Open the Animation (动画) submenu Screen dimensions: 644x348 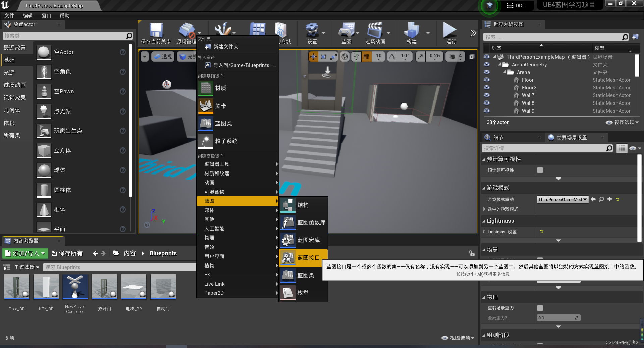point(237,183)
